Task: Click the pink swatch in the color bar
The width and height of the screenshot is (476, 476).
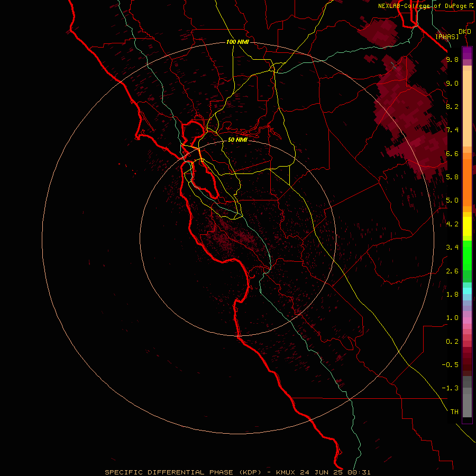Action: [467, 321]
